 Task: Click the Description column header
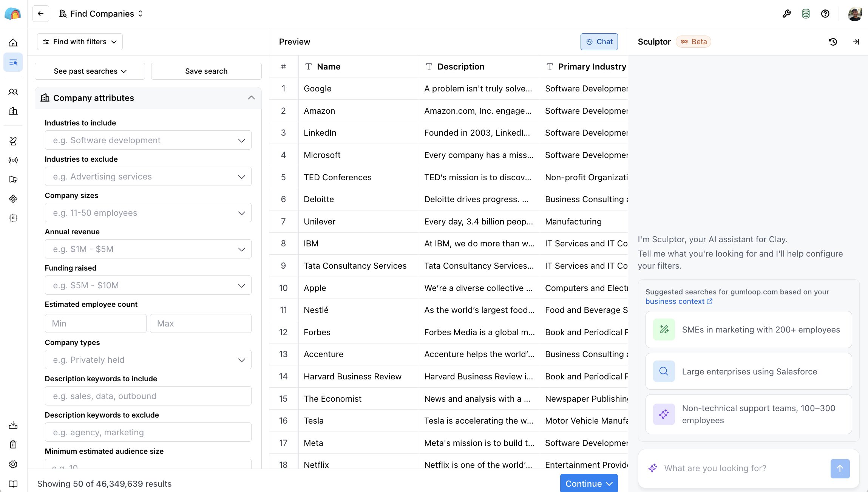pos(479,67)
